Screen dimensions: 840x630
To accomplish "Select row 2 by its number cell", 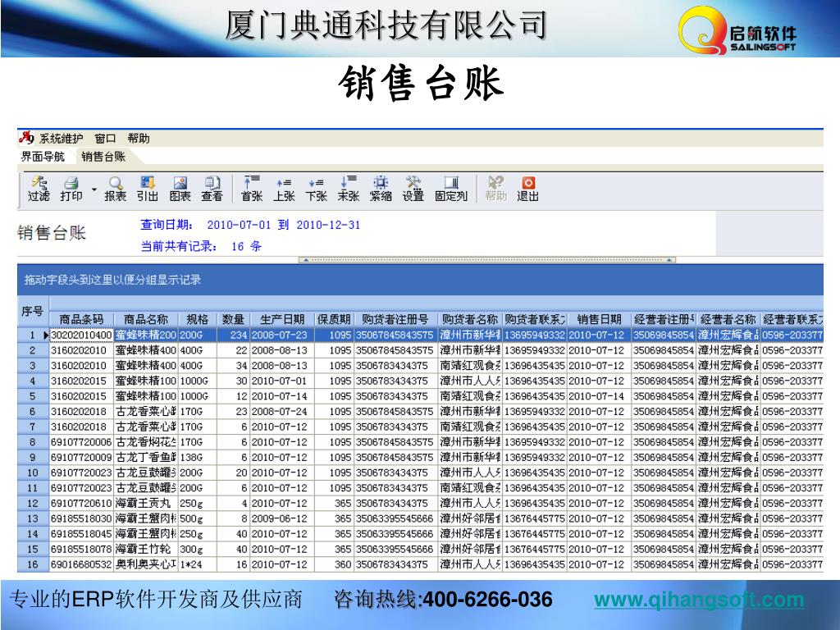I will pos(33,349).
